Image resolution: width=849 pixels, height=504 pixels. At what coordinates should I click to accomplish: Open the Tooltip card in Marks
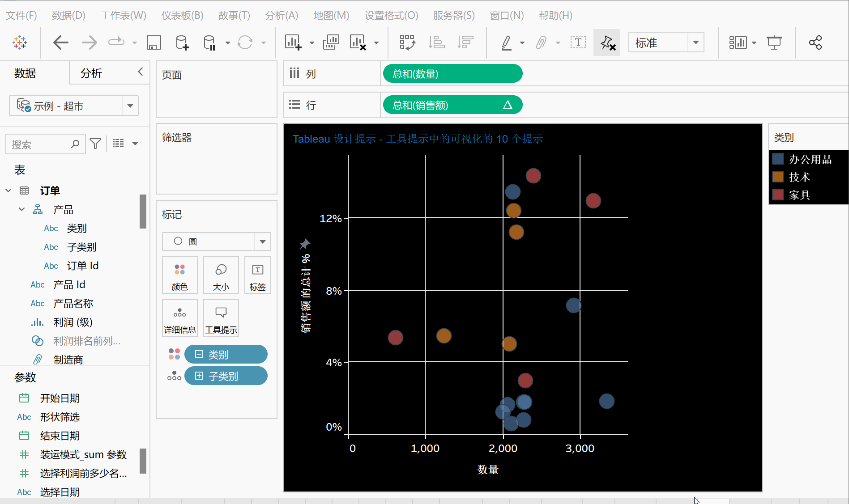click(221, 318)
